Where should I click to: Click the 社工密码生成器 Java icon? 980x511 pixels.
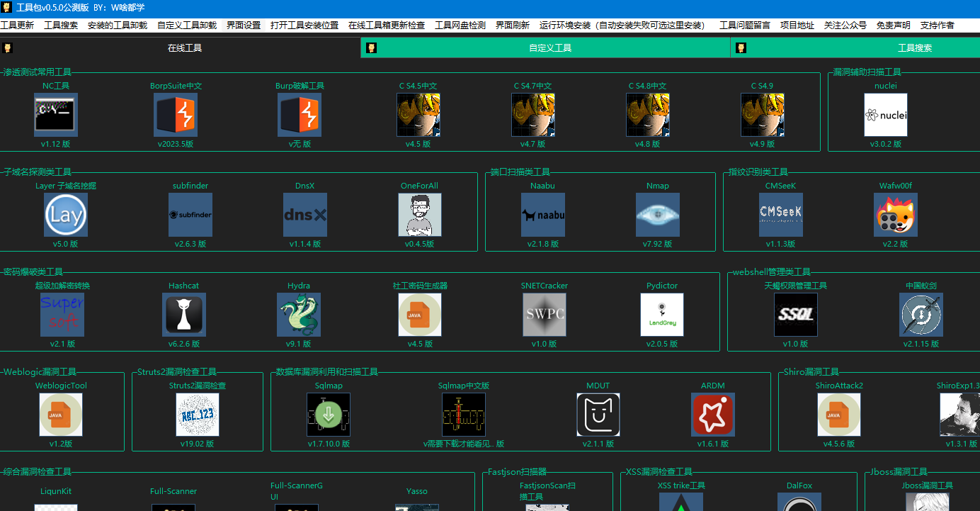[x=420, y=315]
